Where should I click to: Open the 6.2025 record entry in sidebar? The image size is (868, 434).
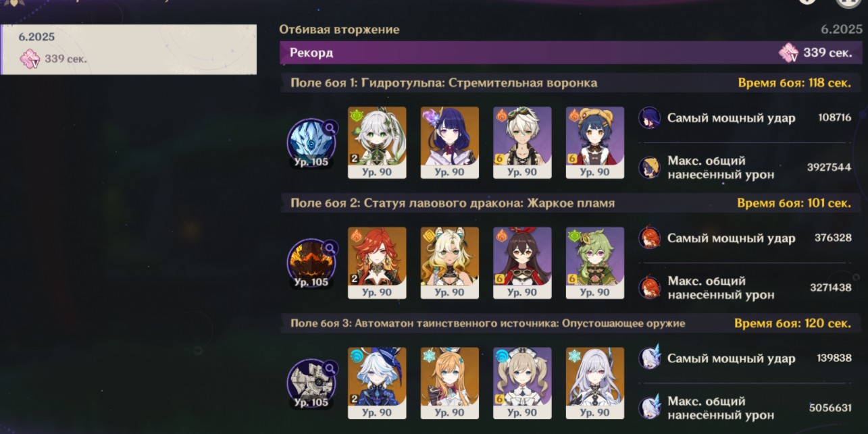coord(128,49)
